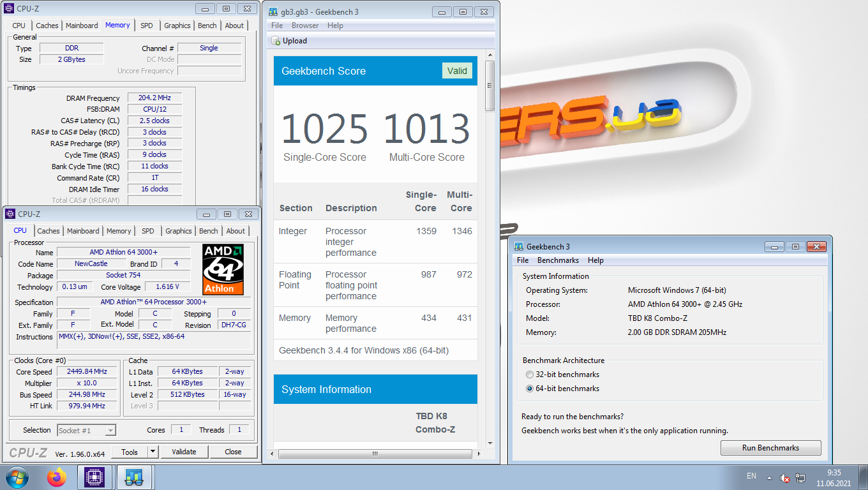
Task: Click the HT Link value 979.94 MHz
Action: coord(87,406)
